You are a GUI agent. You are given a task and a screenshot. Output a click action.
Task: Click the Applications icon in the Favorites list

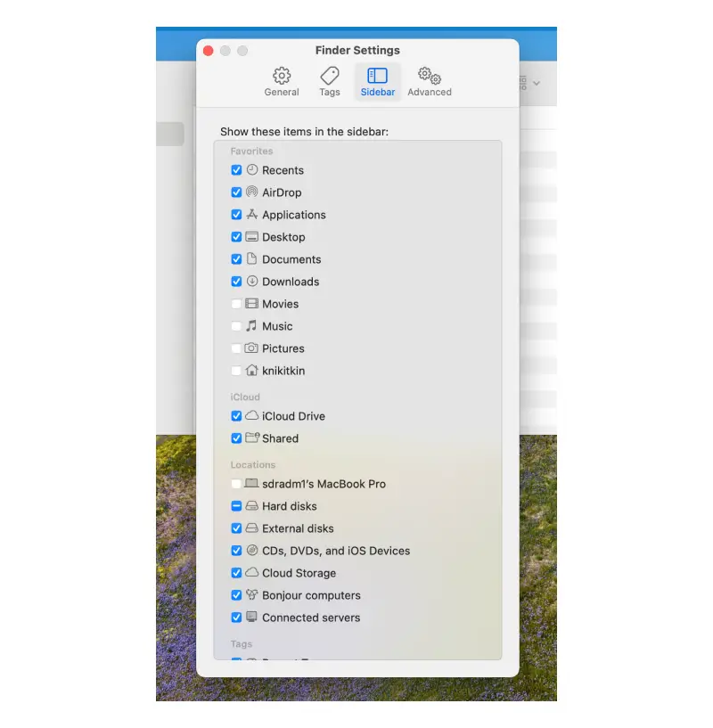coord(253,215)
